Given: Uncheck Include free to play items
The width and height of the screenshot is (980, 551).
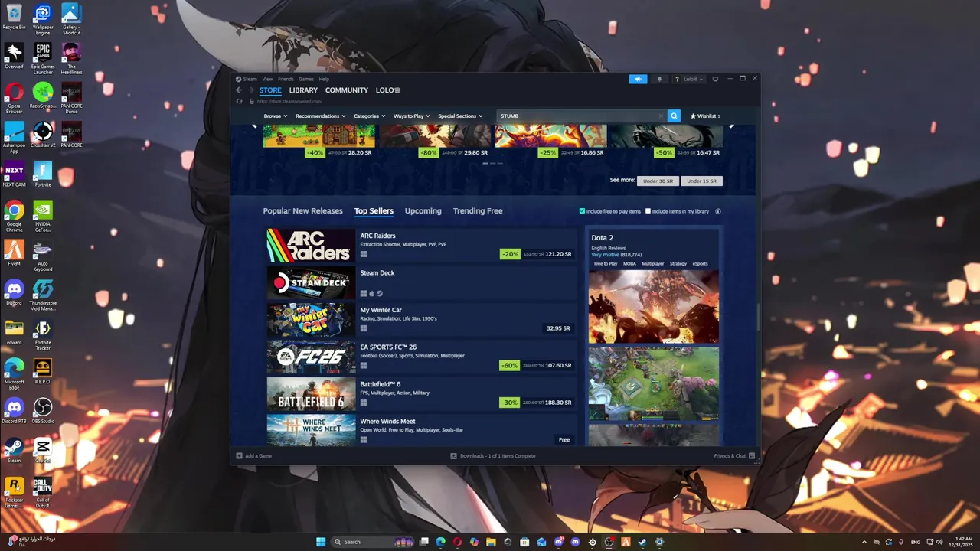Looking at the screenshot, I should pos(582,211).
